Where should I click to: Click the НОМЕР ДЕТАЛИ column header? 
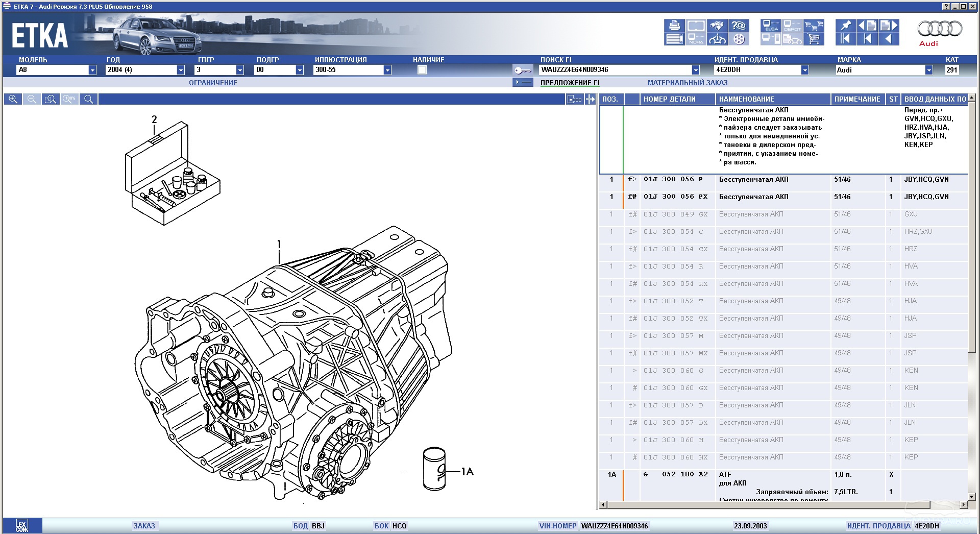click(677, 99)
